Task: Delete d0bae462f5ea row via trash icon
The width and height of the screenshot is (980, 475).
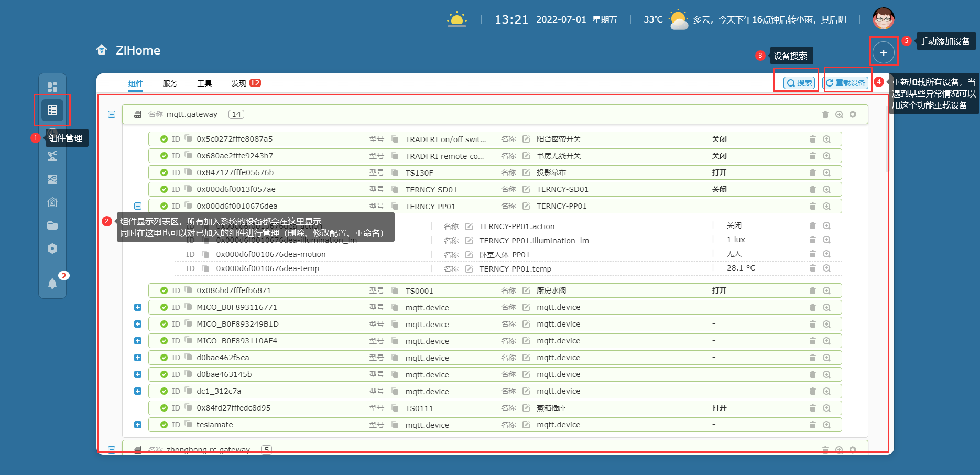Action: (813, 358)
